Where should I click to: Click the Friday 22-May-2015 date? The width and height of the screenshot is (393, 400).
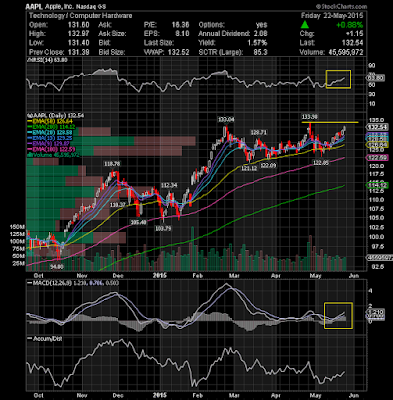[332, 16]
